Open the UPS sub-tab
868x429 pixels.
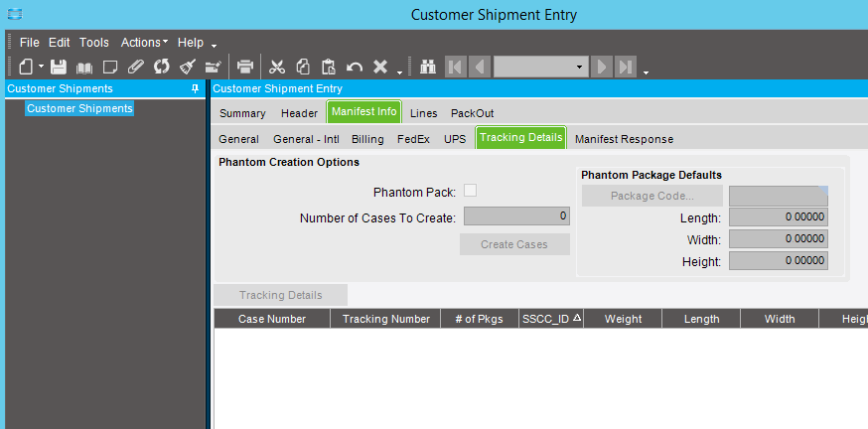click(455, 139)
